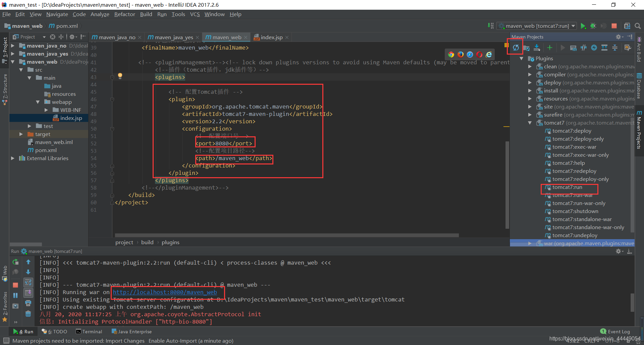Click Collapse All icon in Maven toolbar
Screen dimensions: 644x345
[x=615, y=48]
